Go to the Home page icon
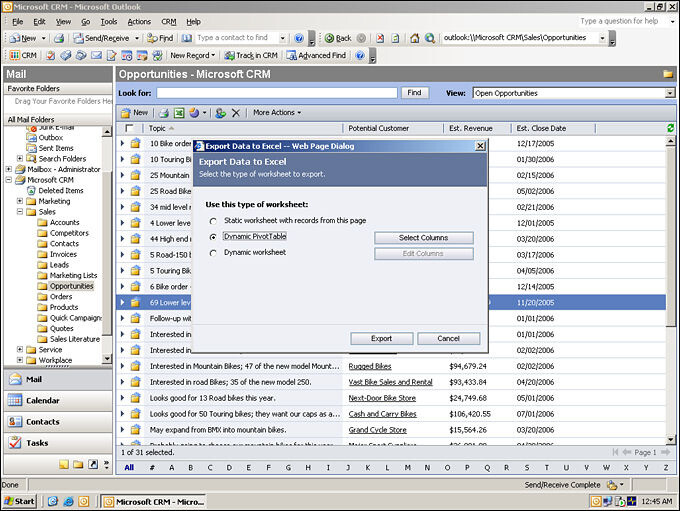 point(415,38)
